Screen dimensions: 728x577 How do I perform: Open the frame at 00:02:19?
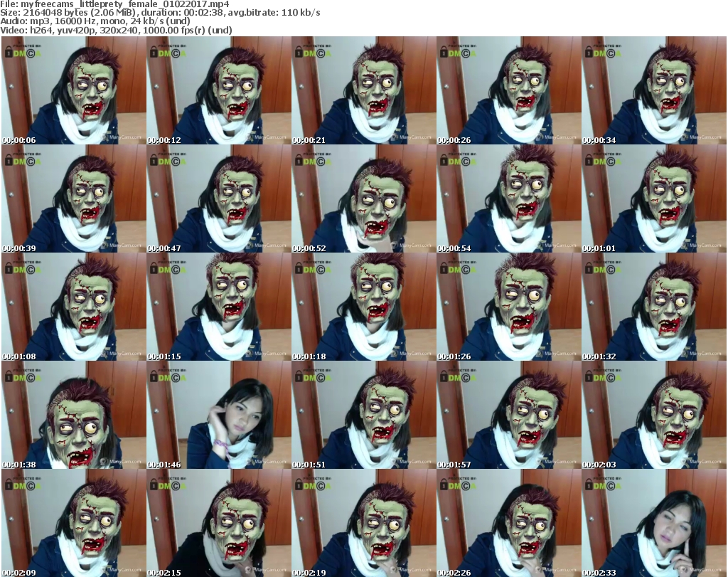(364, 523)
